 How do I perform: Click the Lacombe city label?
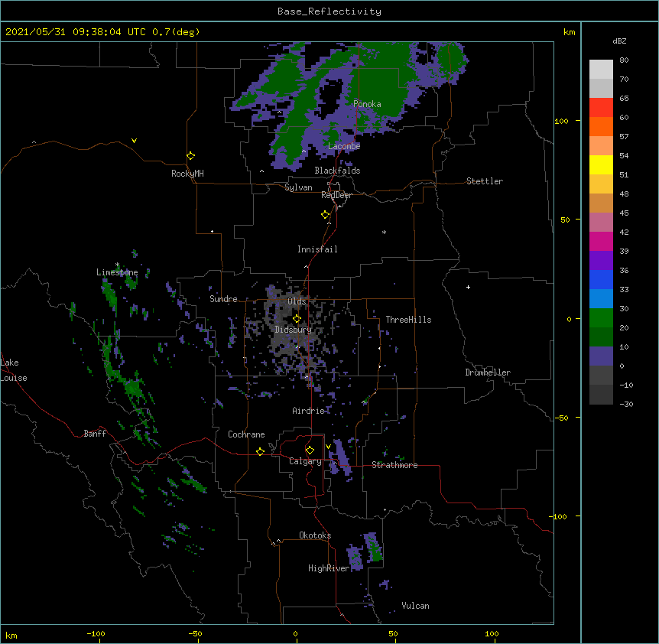(344, 146)
